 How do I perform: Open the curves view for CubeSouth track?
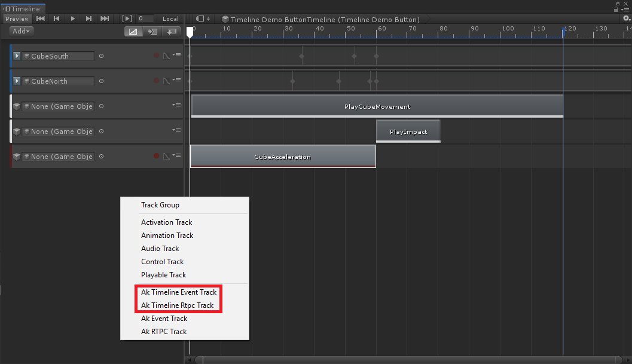click(x=166, y=56)
